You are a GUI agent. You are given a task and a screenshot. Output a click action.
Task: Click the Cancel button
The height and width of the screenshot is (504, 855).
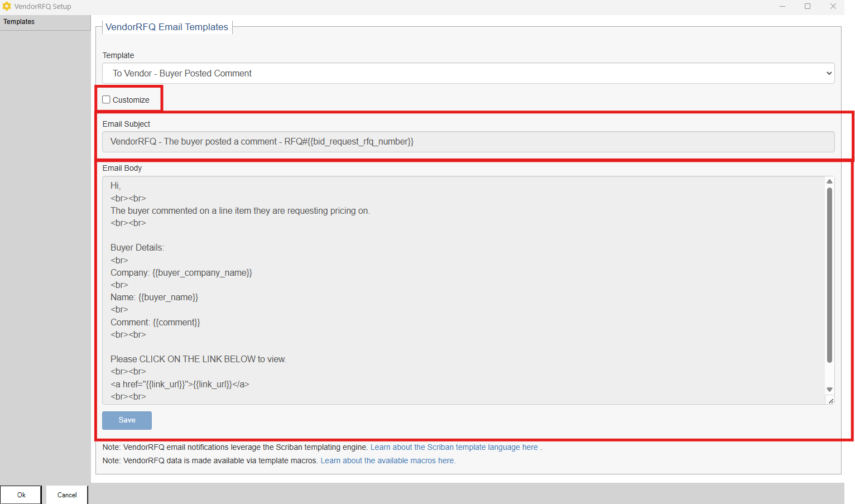67,495
